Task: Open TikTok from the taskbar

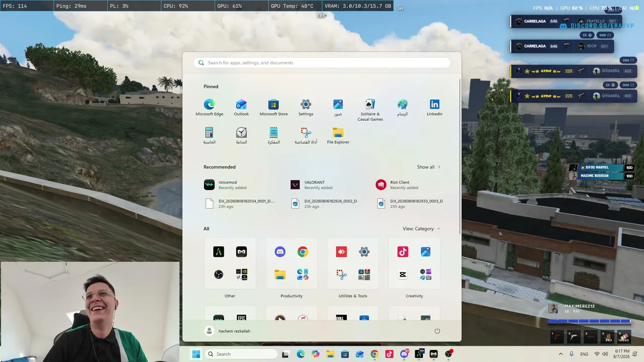Action: 389,354
